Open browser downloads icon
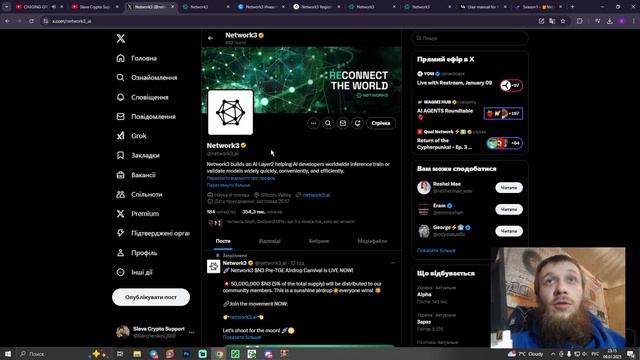This screenshot has height=360, width=640. [x=609, y=21]
